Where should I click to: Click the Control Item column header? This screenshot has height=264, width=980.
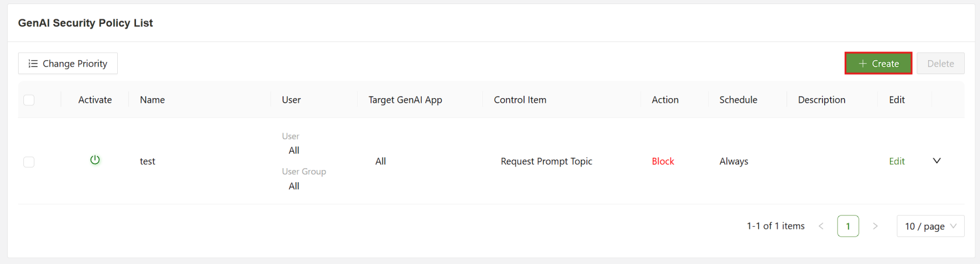tap(520, 100)
